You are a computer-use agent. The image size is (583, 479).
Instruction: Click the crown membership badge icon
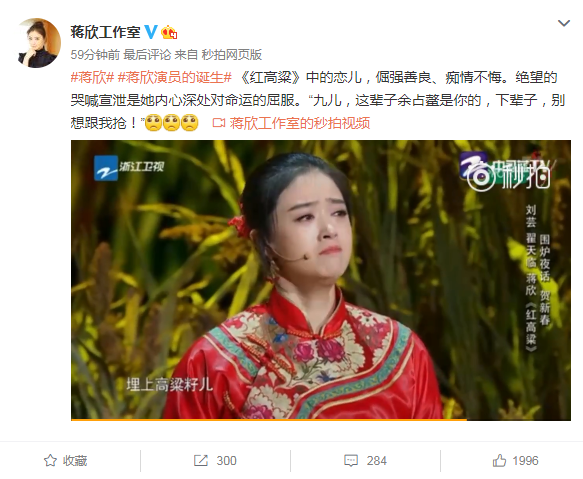pos(169,32)
